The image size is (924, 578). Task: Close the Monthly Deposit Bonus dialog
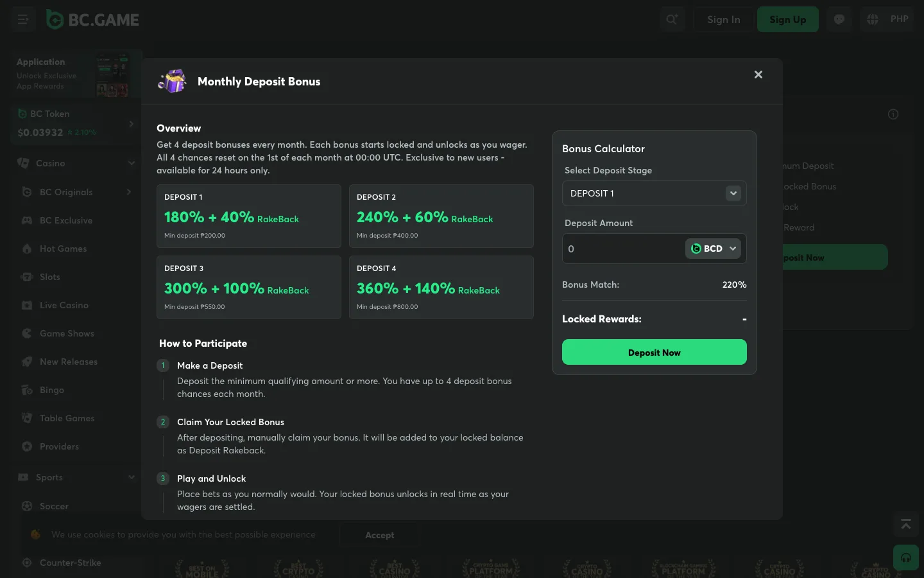coord(758,74)
